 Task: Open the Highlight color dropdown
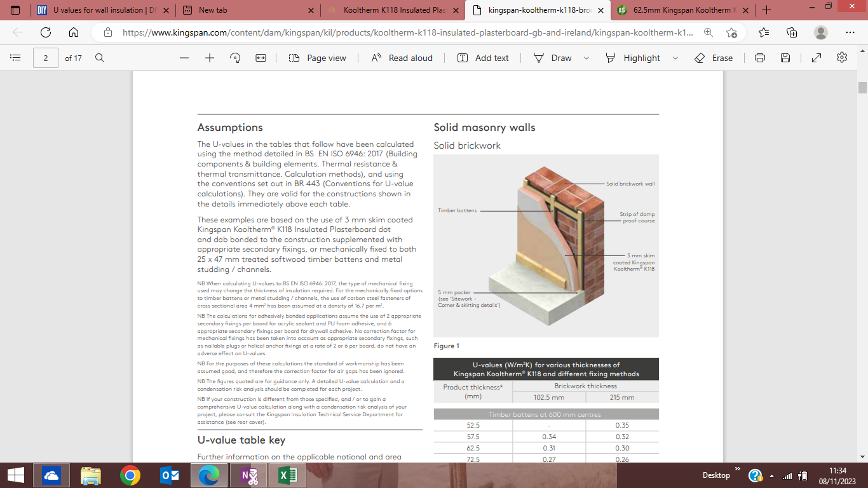(675, 58)
